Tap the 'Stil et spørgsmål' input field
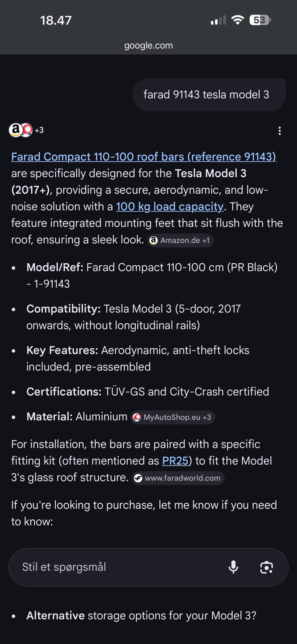Screen dimensions: 297x644 pyautogui.click(x=118, y=567)
